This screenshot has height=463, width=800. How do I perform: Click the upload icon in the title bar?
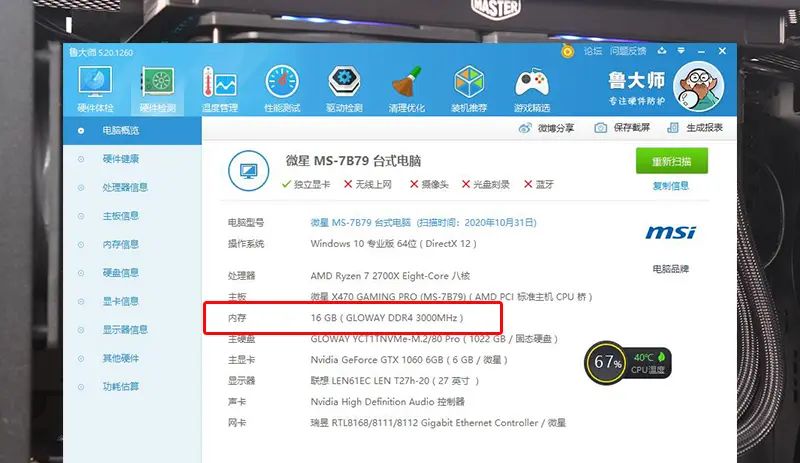pos(662,51)
